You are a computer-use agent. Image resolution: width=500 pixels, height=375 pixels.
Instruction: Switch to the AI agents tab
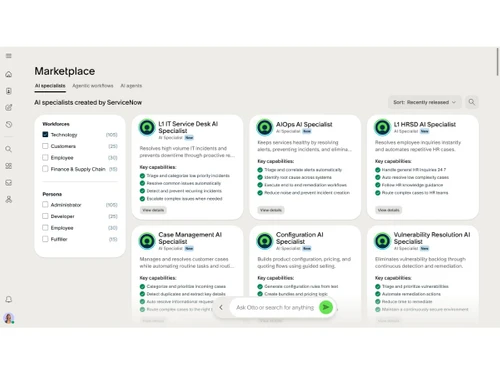(131, 86)
